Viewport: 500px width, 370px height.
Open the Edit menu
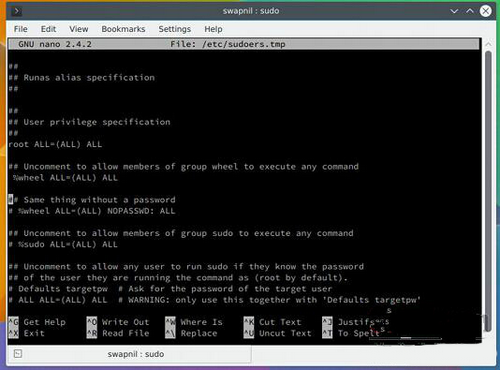(48, 29)
